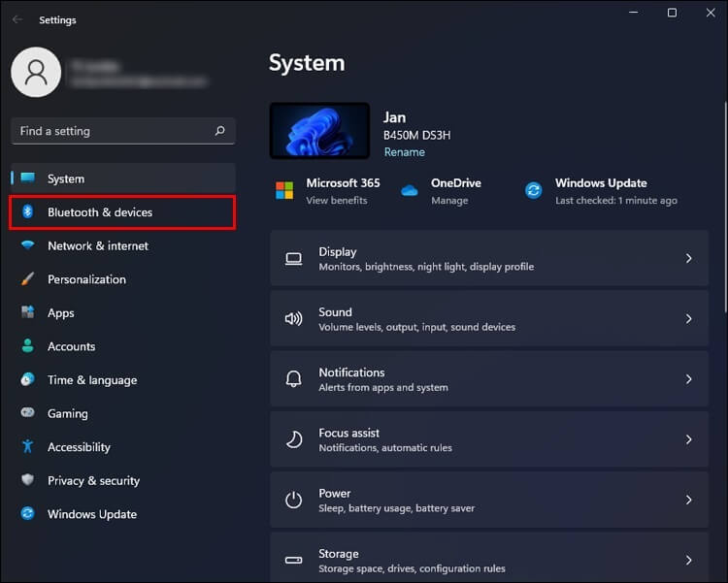The image size is (728, 583).
Task: Click the Apps icon in sidebar
Action: 28,312
